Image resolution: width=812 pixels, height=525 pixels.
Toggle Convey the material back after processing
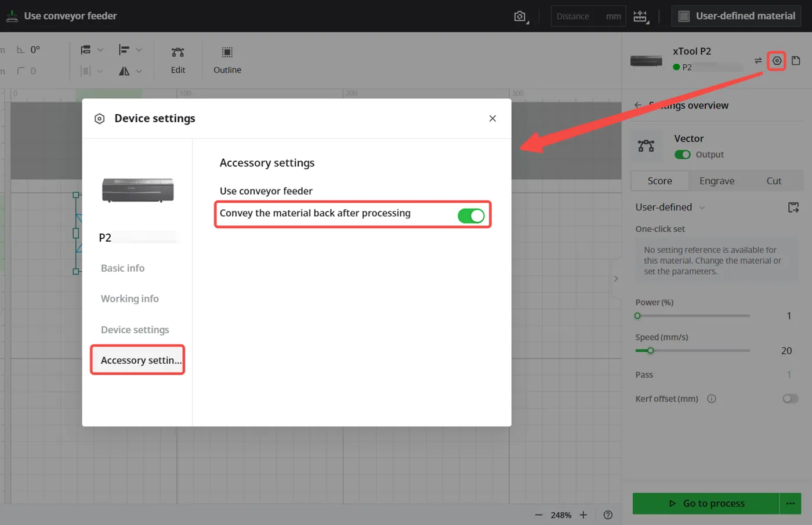(471, 216)
